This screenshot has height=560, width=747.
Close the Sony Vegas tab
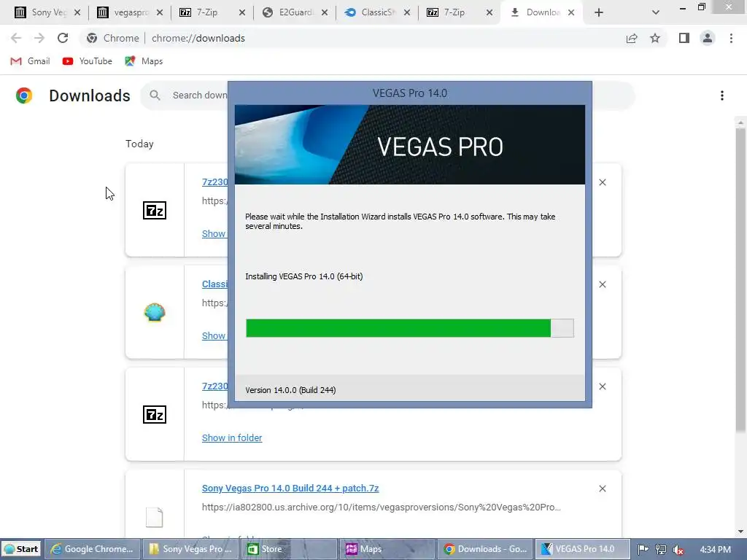[x=77, y=13]
